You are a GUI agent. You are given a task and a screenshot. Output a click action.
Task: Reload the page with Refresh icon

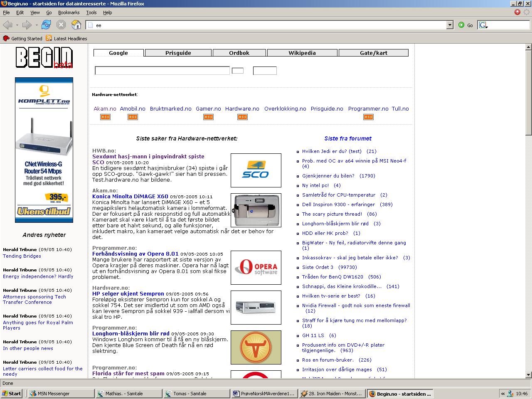pyautogui.click(x=46, y=25)
